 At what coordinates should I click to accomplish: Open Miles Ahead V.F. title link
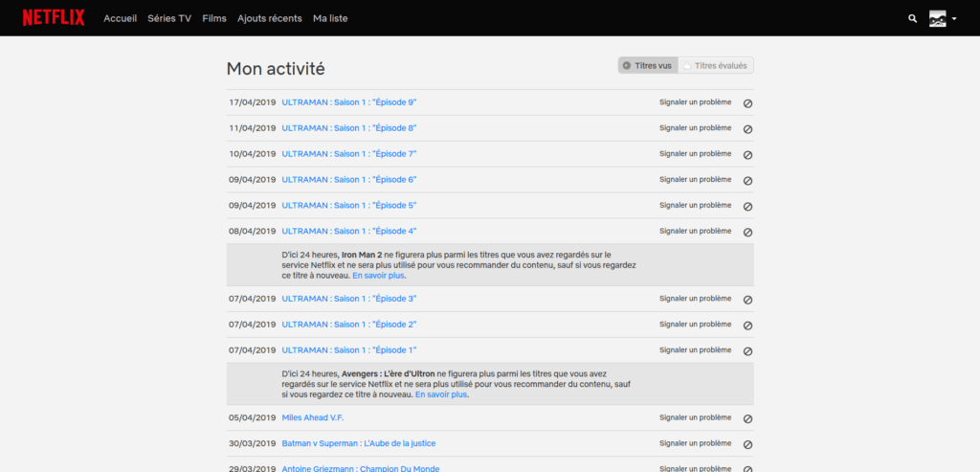pos(313,417)
